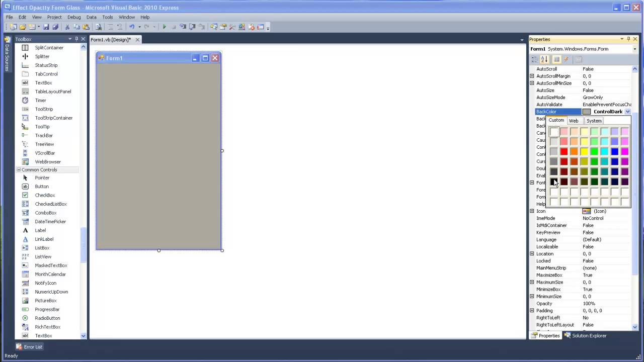Pick the PictureBox control in Toolbox
Viewport: 644px width, 362px height.
[46, 301]
